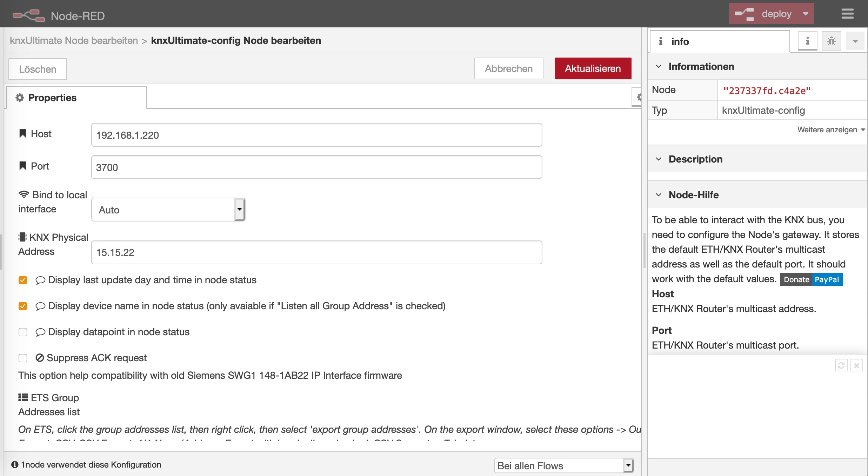The image size is (868, 476).
Task: Click the comment icon beside Display last update
Action: point(40,280)
